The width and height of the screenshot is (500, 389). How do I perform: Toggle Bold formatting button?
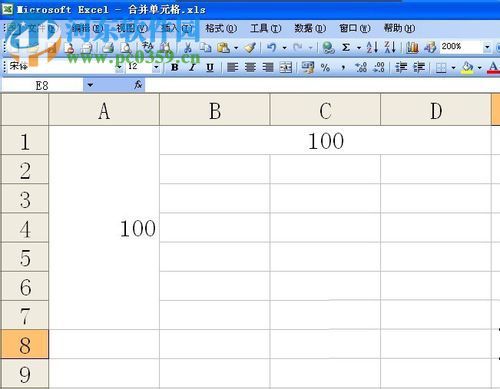(x=174, y=68)
